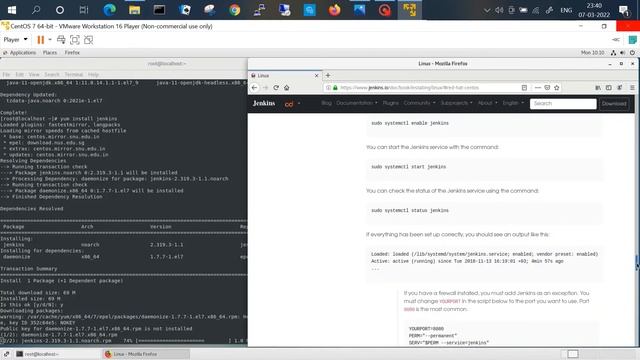Expand the About dropdown

pos(487,103)
